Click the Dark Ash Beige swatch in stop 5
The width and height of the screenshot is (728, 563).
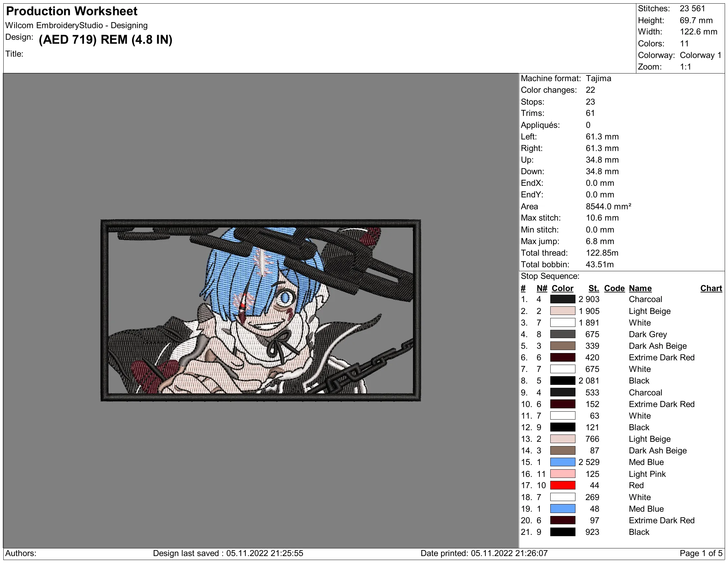point(563,346)
